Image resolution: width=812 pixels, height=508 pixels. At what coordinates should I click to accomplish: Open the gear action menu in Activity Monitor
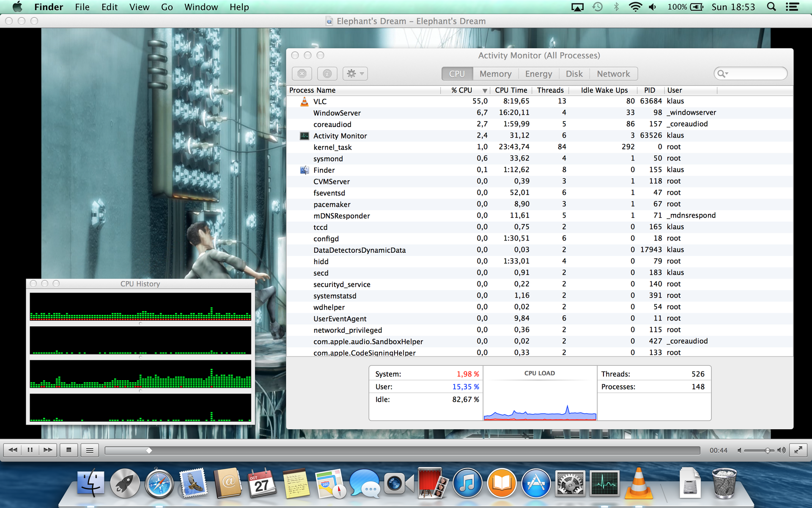coord(355,74)
